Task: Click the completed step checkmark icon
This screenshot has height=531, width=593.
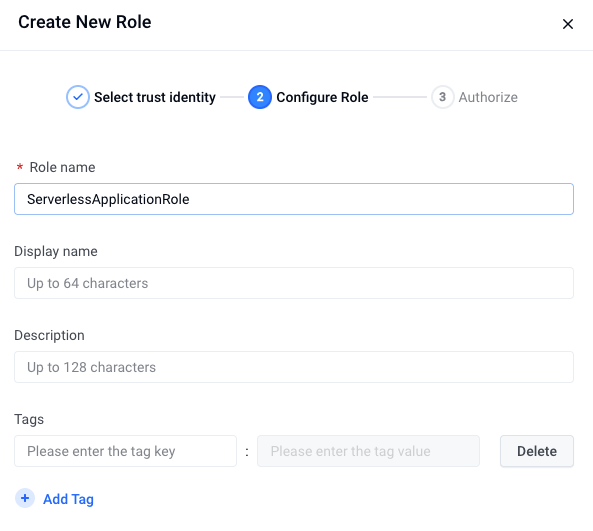Action: (x=78, y=97)
